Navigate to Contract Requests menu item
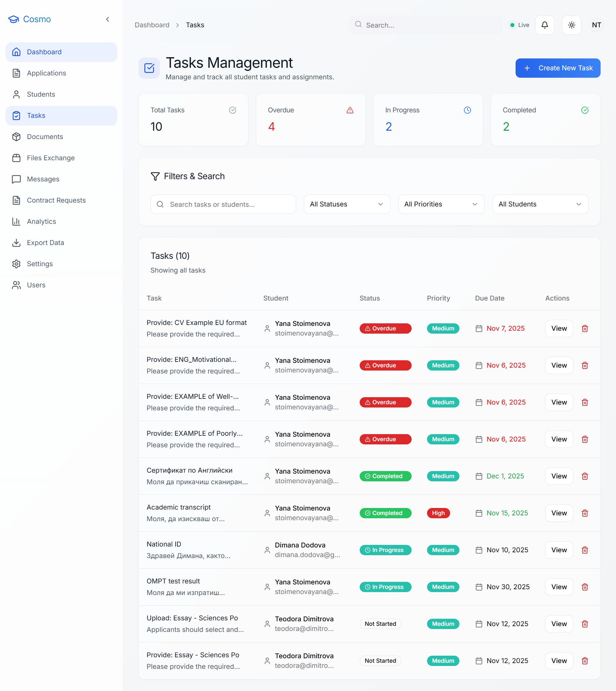 click(56, 200)
